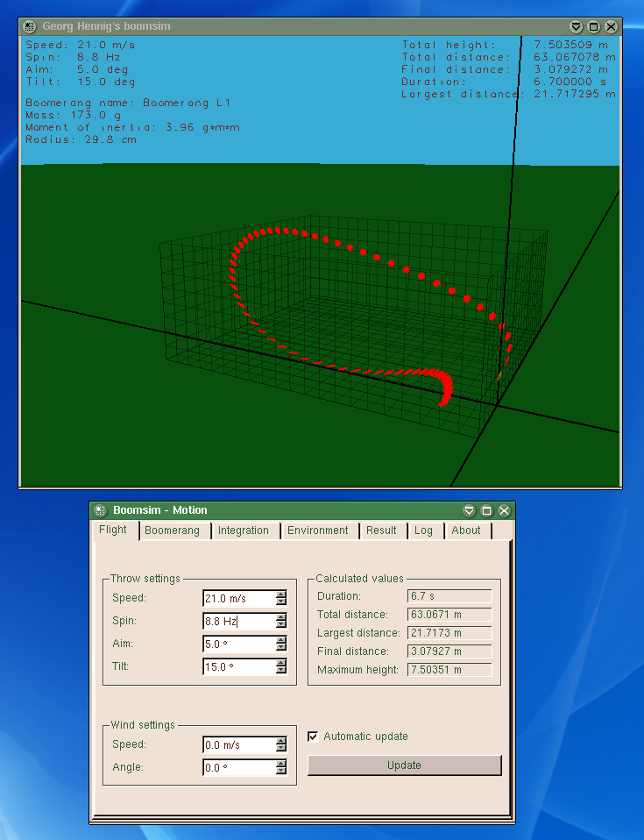View the Log tab
The width and height of the screenshot is (644, 840).
coord(424,530)
